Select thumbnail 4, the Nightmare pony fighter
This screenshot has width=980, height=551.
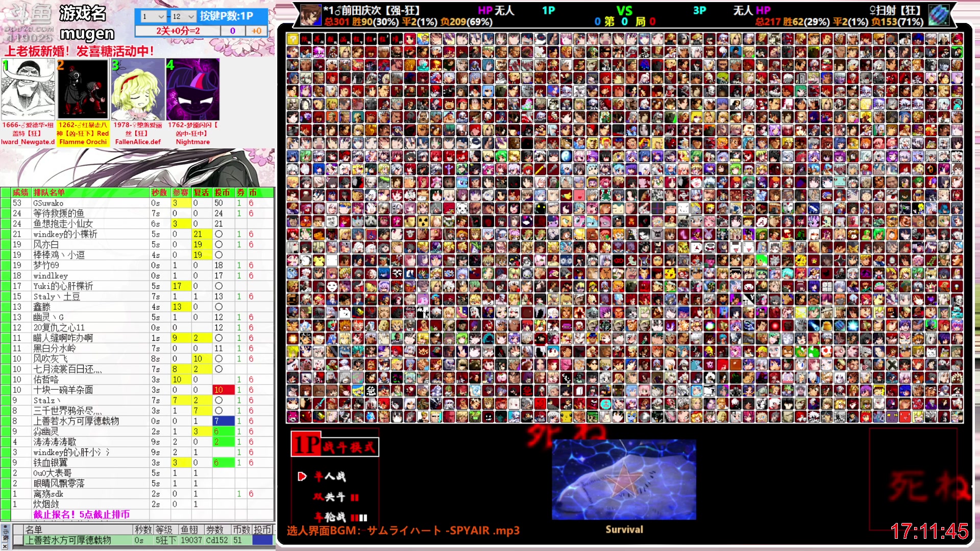tap(192, 89)
